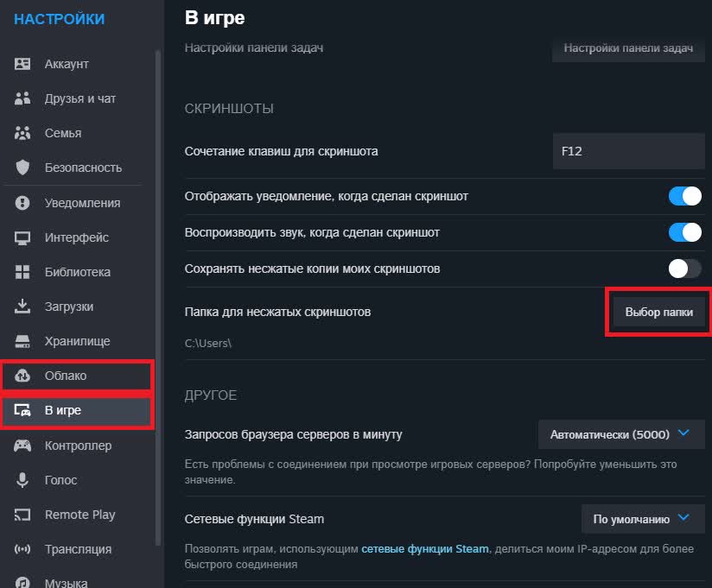
Task: Open Автоматически (5000) dropdown
Action: (x=621, y=434)
